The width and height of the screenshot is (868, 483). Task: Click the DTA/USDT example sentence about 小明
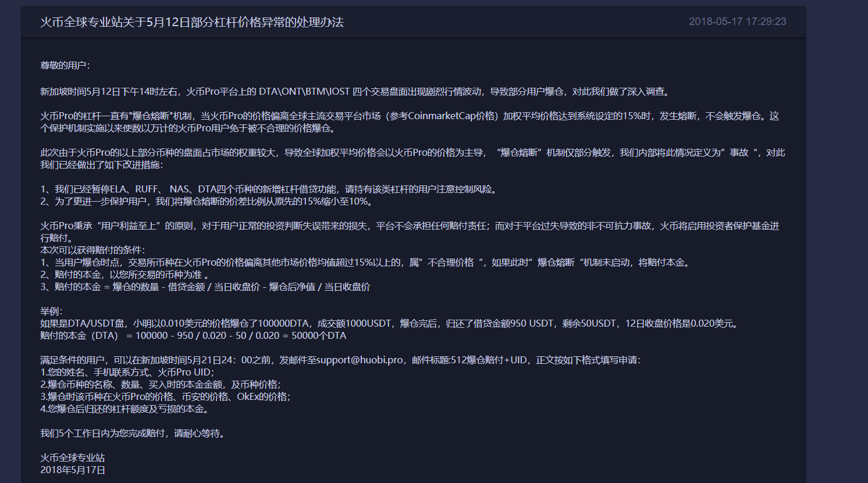click(x=390, y=323)
